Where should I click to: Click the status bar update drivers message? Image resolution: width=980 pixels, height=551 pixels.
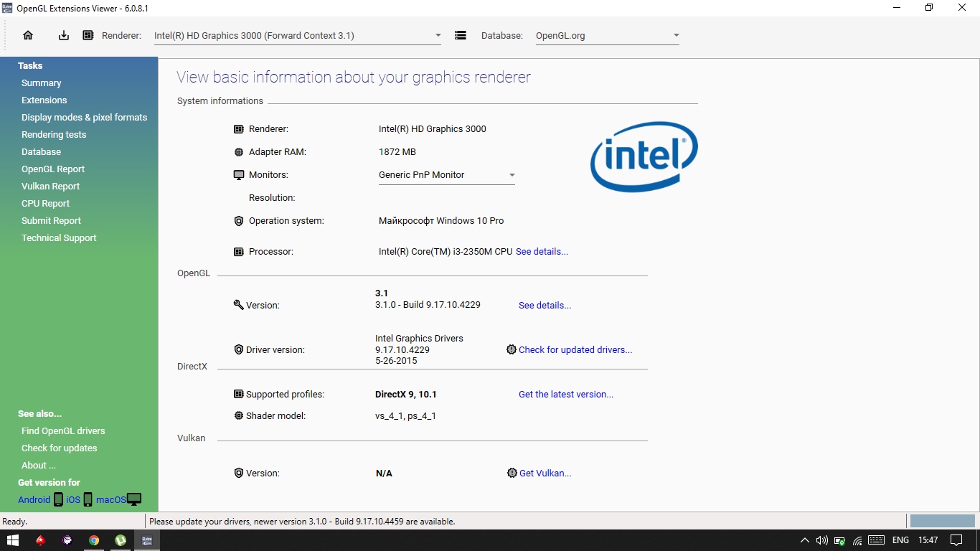(302, 522)
